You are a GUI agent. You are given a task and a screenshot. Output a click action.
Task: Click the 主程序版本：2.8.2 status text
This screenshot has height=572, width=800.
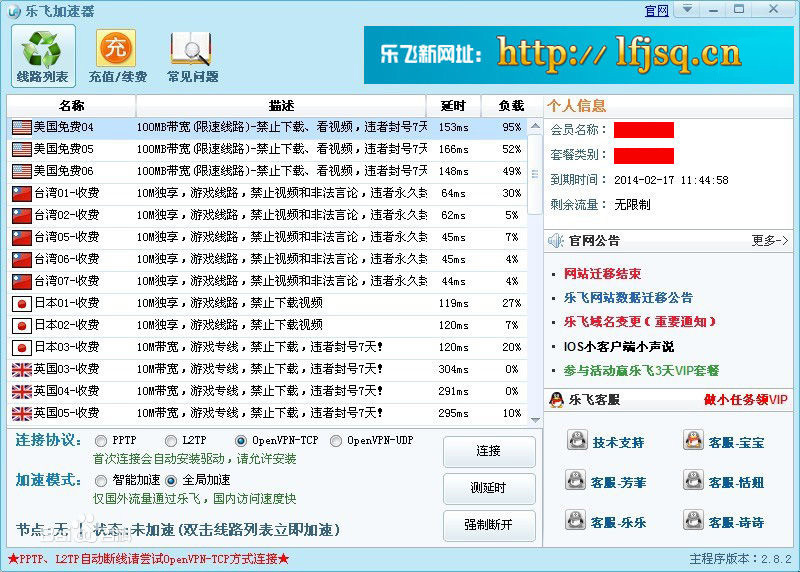740,559
